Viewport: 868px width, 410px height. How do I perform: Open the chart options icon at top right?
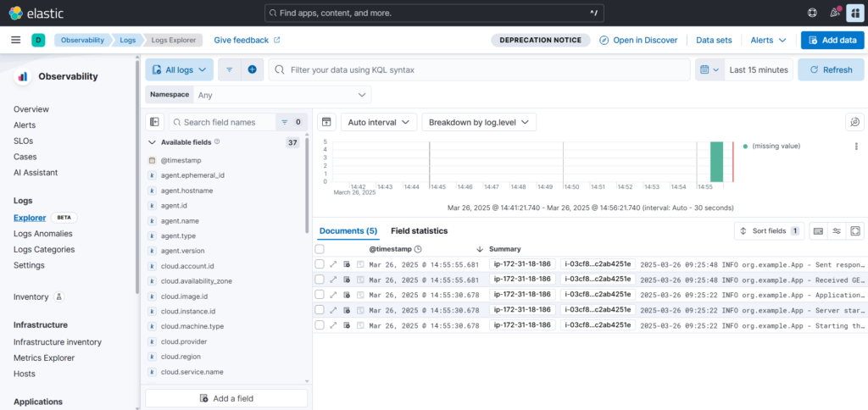(854, 122)
